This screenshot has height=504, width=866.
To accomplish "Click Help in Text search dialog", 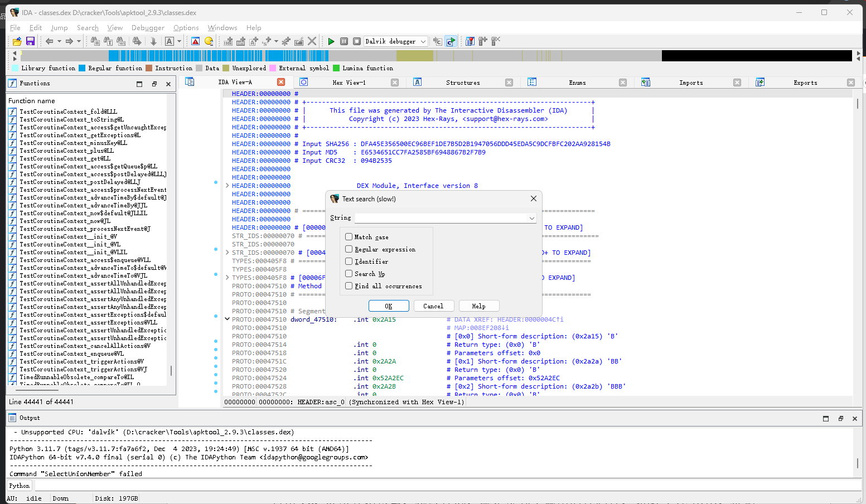I will coord(478,306).
